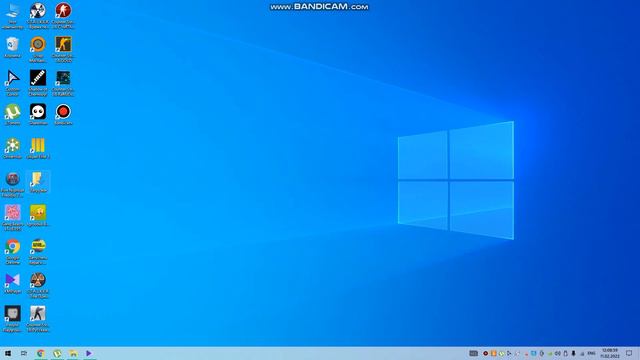Select the dark gray face desktop shortcut
The width and height of the screenshot is (640, 360).
click(13, 319)
